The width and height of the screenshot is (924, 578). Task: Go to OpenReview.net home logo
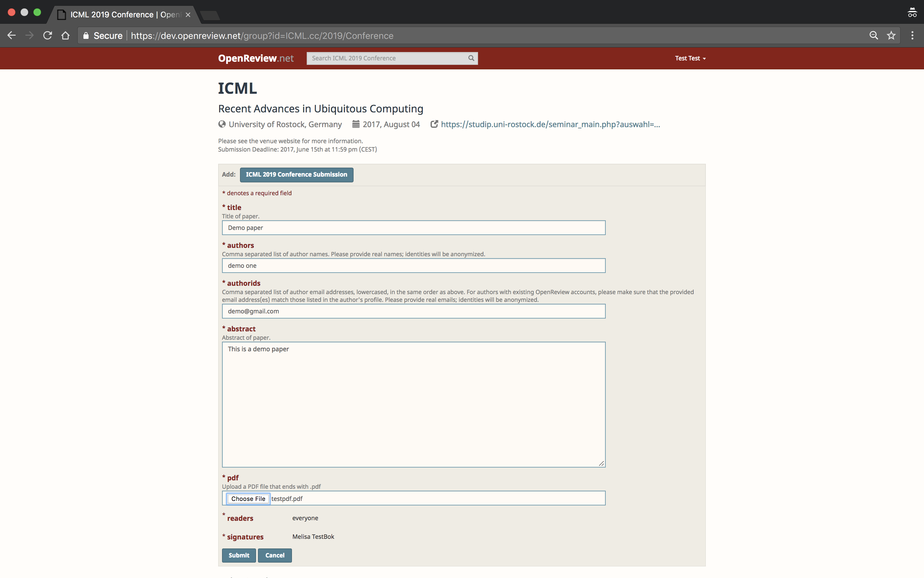tap(256, 58)
